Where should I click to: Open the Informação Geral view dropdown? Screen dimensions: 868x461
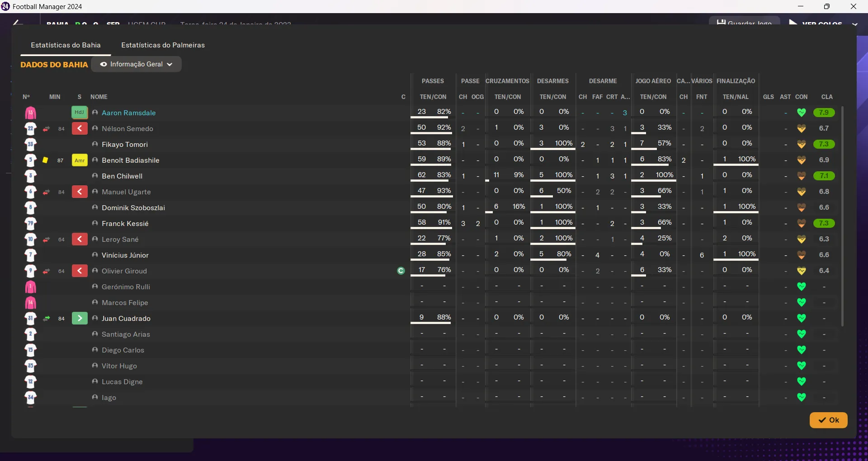click(136, 64)
